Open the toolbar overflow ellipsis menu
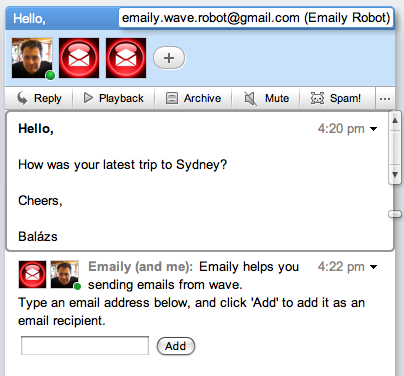This screenshot has width=404, height=376. [385, 99]
